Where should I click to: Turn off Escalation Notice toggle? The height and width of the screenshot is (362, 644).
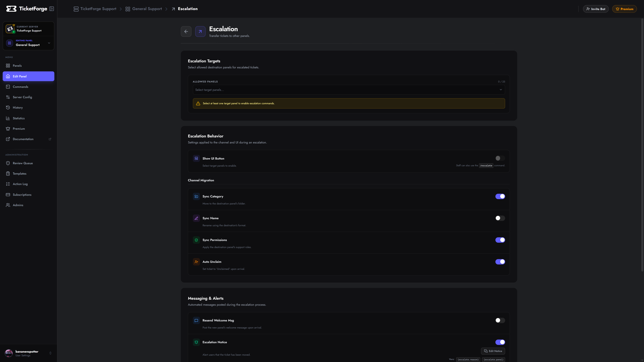(500, 342)
